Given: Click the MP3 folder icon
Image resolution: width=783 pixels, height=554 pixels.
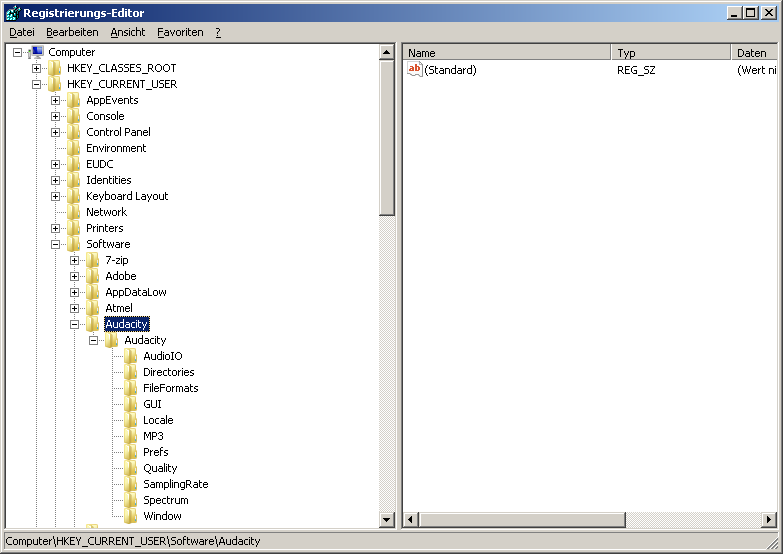Looking at the screenshot, I should point(131,436).
